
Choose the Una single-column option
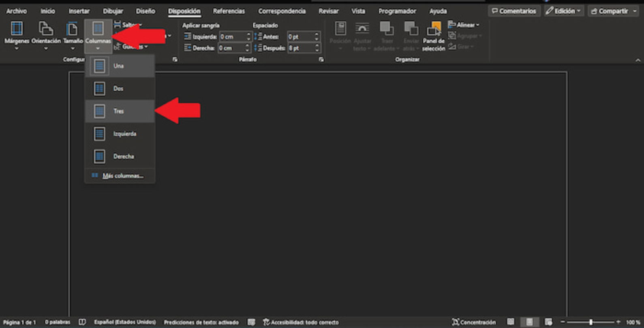120,66
